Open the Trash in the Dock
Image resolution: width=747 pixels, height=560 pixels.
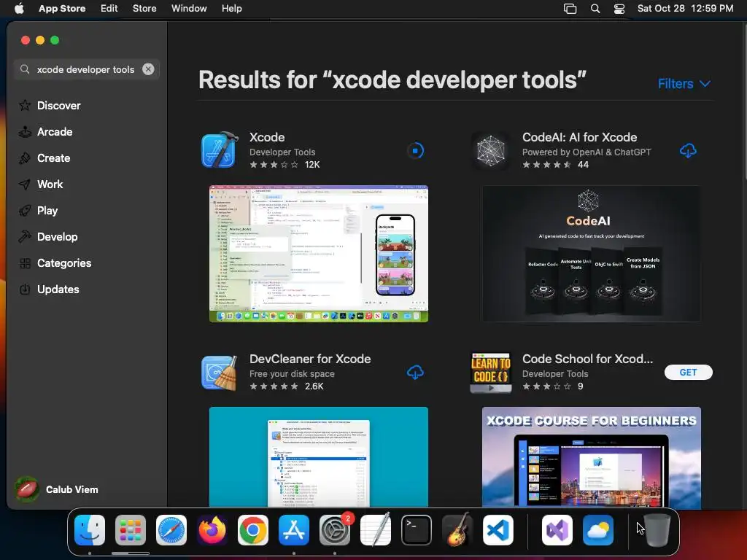[x=657, y=530]
